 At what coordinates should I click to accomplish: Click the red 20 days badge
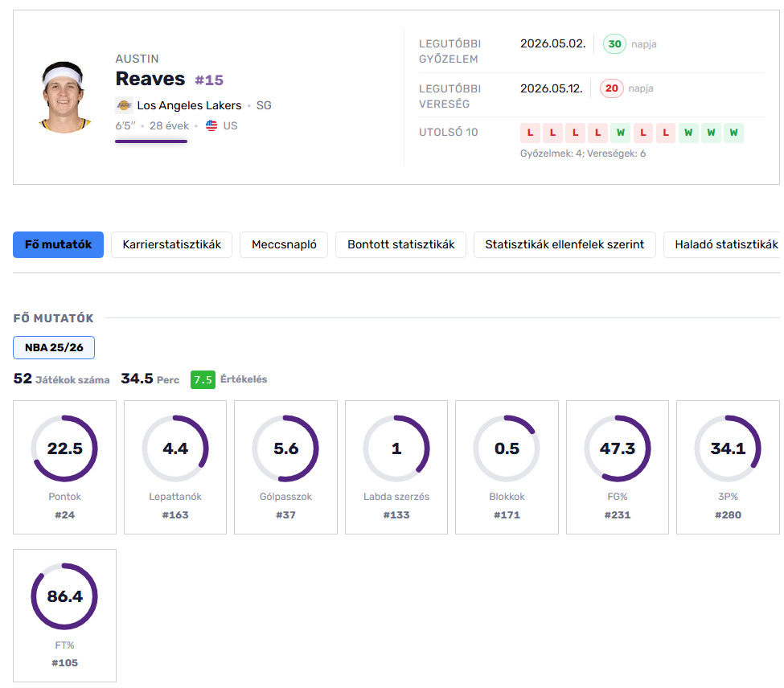click(611, 88)
